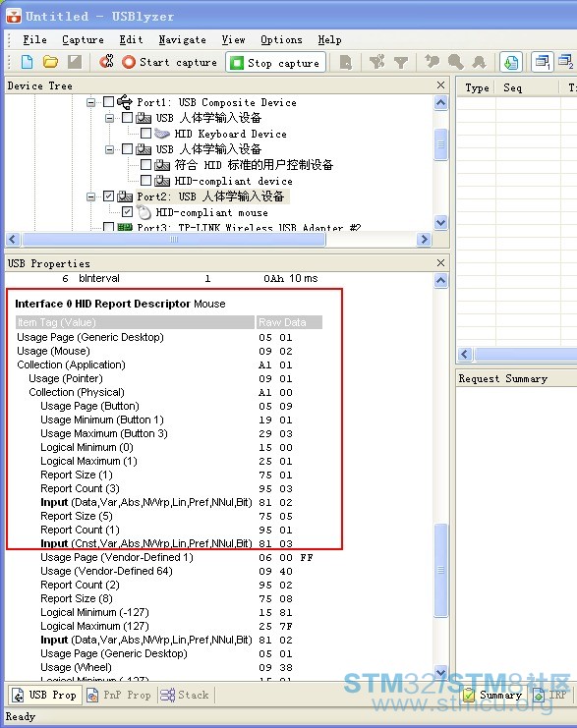The height and width of the screenshot is (728, 577).
Task: Switch to the Summary tab
Action: (x=493, y=695)
